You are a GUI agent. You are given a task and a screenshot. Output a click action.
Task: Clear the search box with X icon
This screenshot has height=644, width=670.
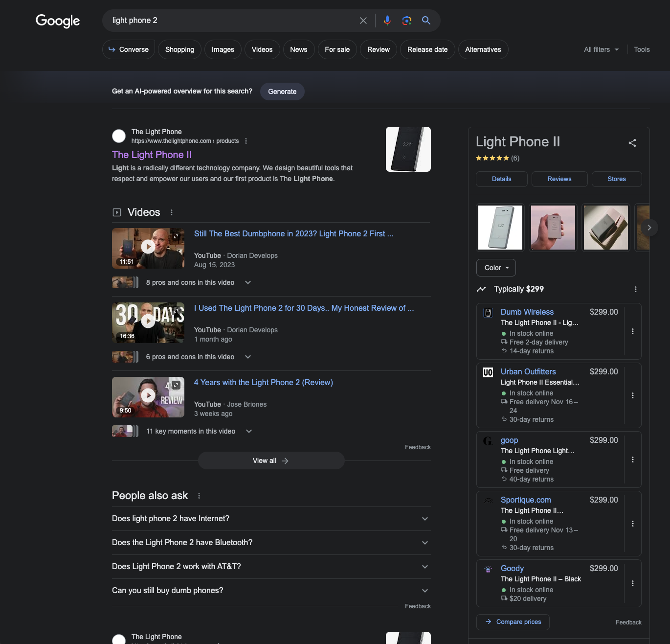pos(363,21)
